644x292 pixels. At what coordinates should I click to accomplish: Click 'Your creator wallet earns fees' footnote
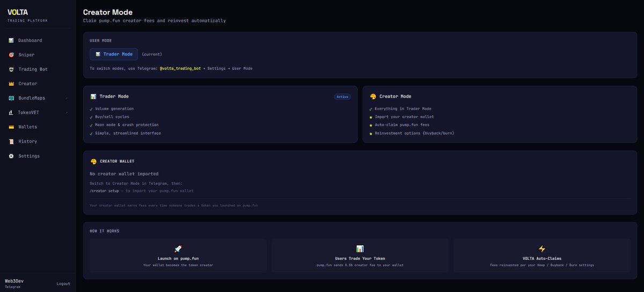pyautogui.click(x=173, y=205)
